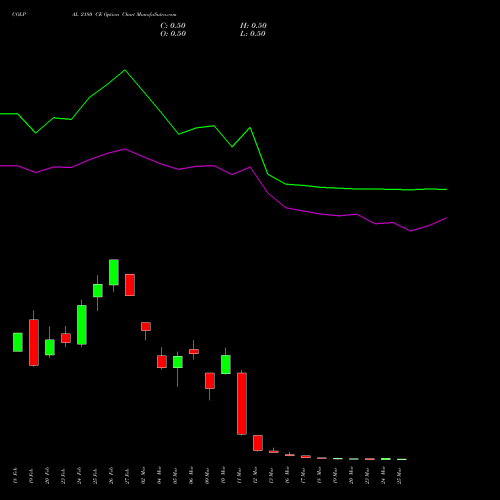This screenshot has width=500, height=500.
Task: Click the purple lower indicator line at its peak
Action: tap(125, 149)
